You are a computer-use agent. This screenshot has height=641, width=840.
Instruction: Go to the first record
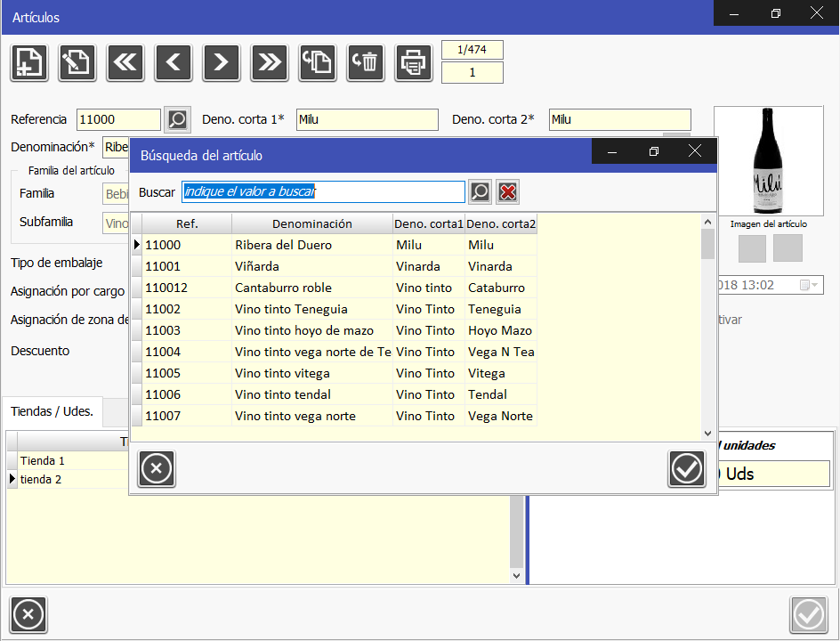(x=125, y=62)
